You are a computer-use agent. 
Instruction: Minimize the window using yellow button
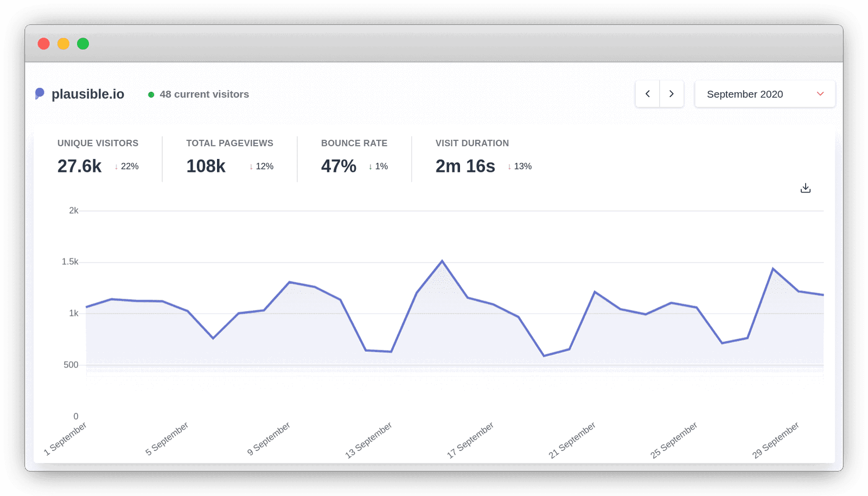[63, 44]
